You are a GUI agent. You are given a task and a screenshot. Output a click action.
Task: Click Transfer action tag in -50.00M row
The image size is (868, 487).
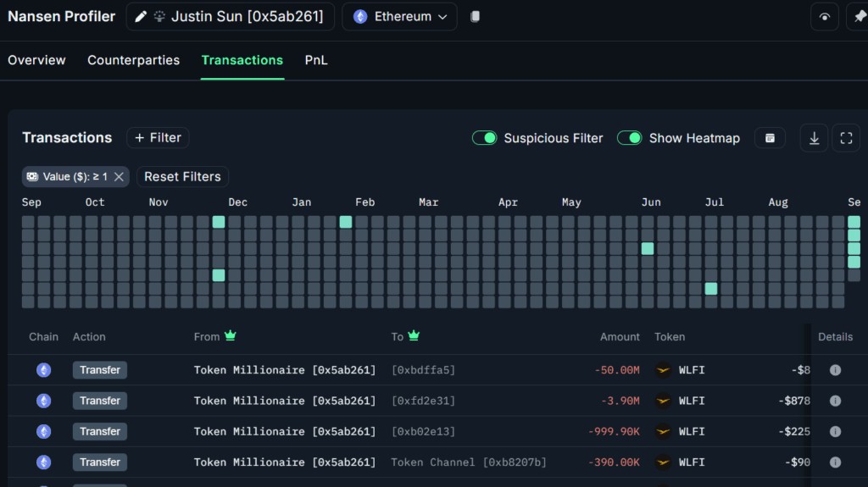100,369
